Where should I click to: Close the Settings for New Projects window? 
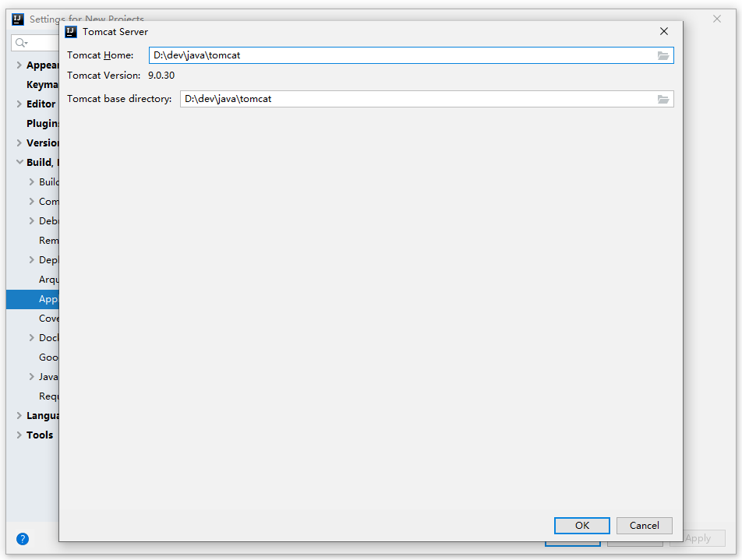click(717, 19)
